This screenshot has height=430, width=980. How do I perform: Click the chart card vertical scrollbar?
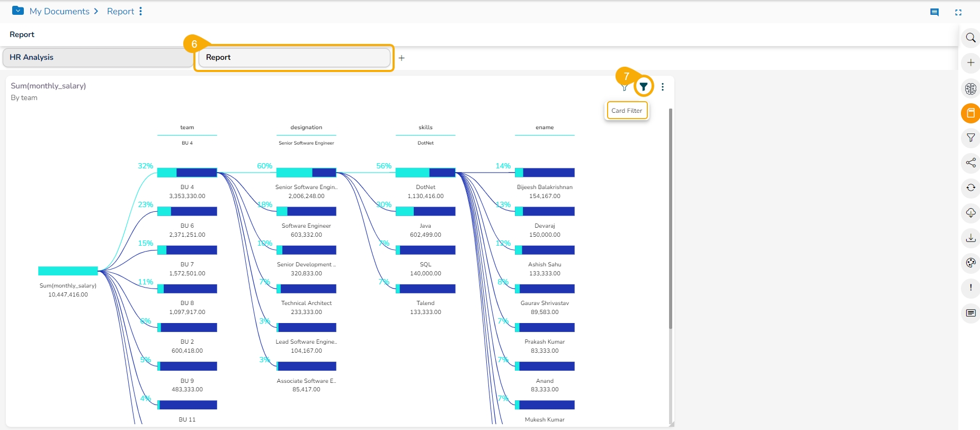[x=670, y=218]
